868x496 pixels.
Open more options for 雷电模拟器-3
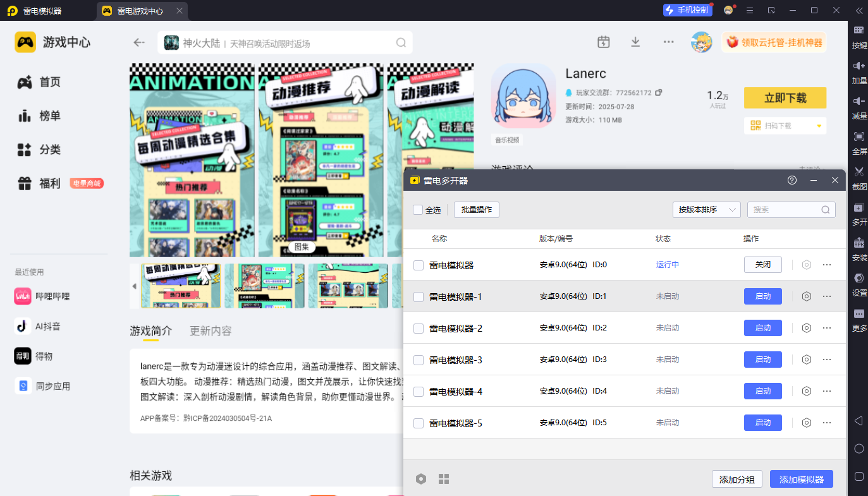tap(827, 360)
